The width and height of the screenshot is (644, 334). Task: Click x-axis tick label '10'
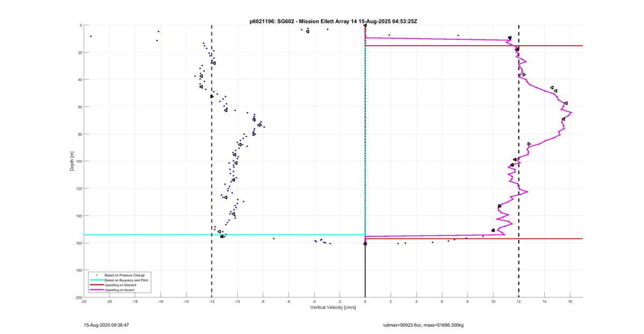pos(493,302)
